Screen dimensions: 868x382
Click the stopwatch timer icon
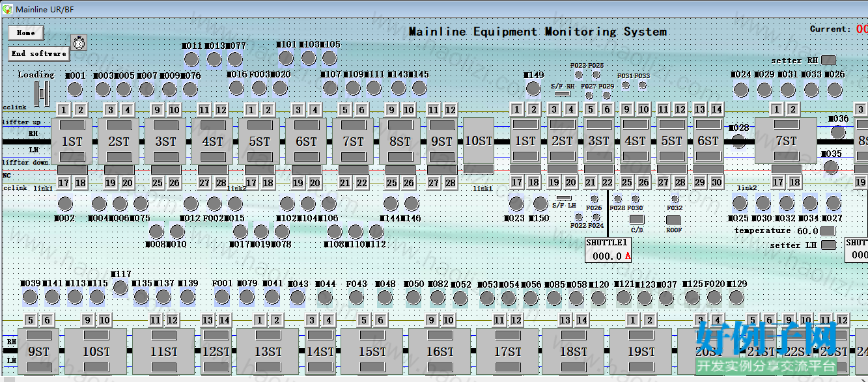(79, 42)
